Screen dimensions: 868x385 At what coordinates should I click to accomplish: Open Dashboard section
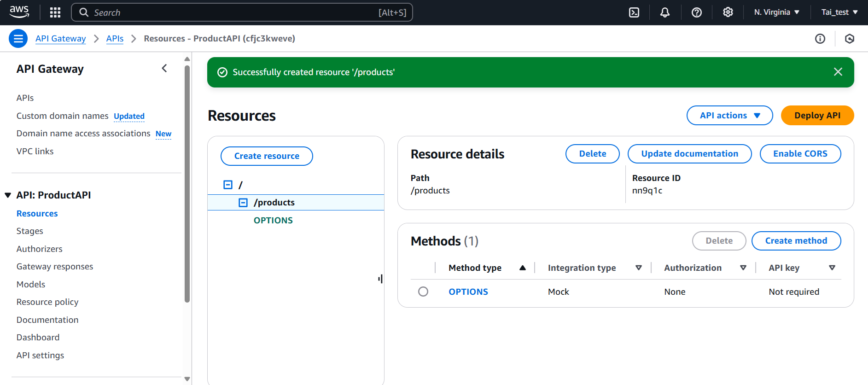38,338
